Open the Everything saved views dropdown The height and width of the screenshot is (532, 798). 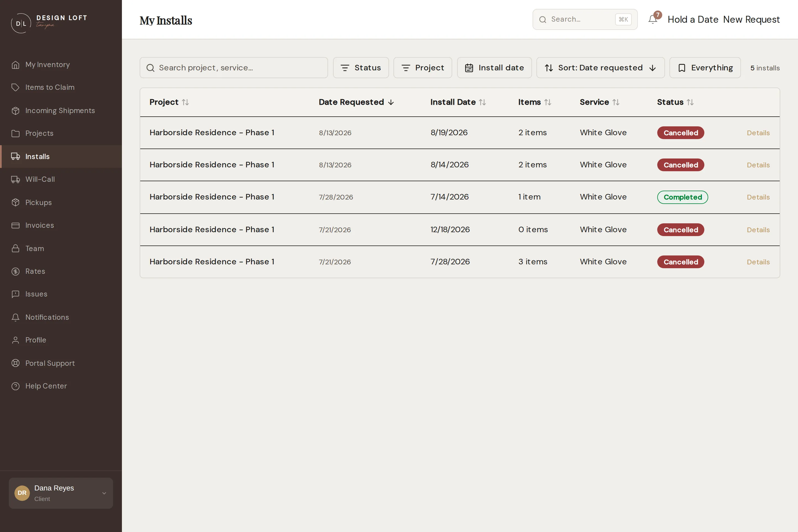[705, 68]
